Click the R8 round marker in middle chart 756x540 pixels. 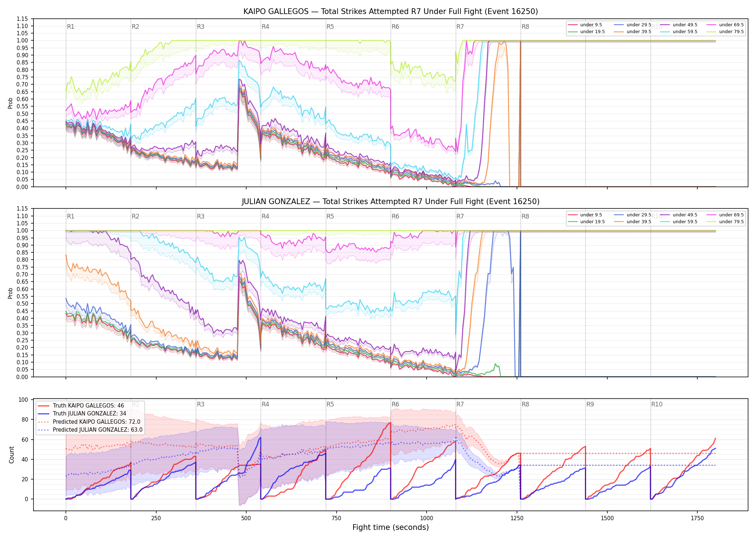pyautogui.click(x=525, y=216)
